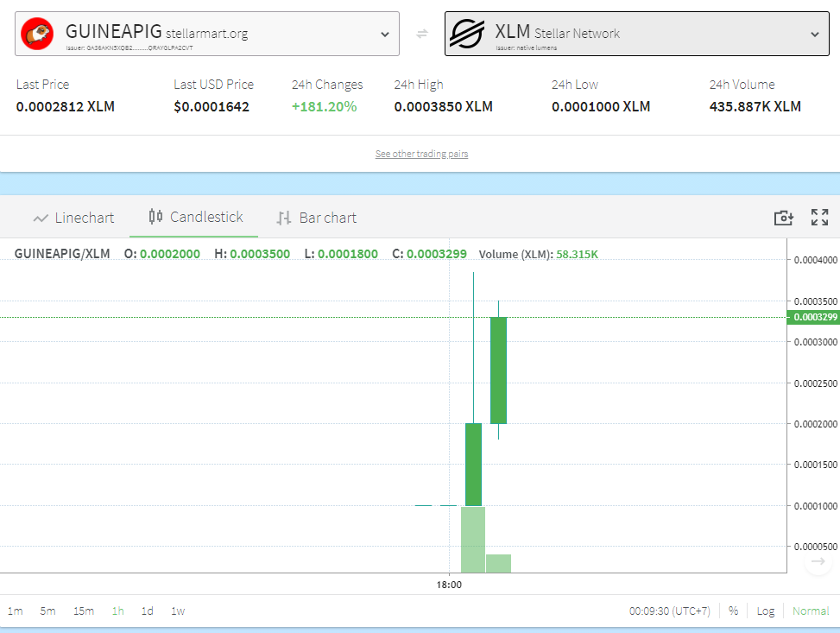Select the 1h timeframe
The width and height of the screenshot is (840, 633).
pyautogui.click(x=118, y=611)
